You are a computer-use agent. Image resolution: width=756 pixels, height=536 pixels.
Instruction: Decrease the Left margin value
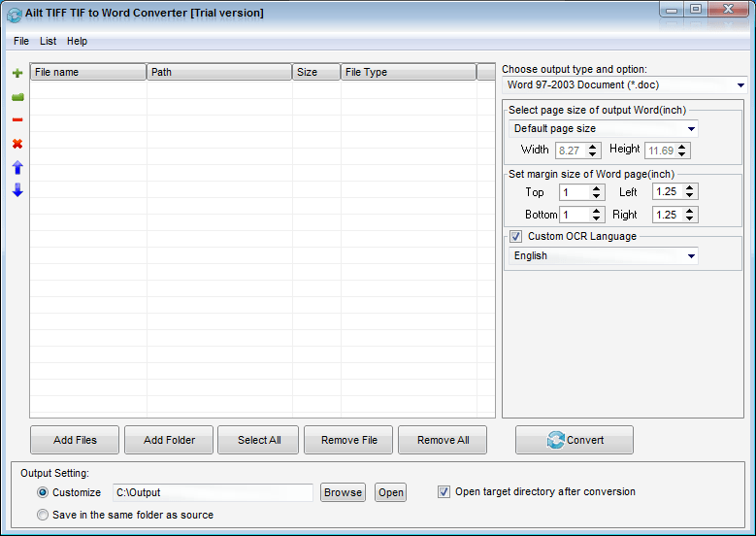coord(689,195)
